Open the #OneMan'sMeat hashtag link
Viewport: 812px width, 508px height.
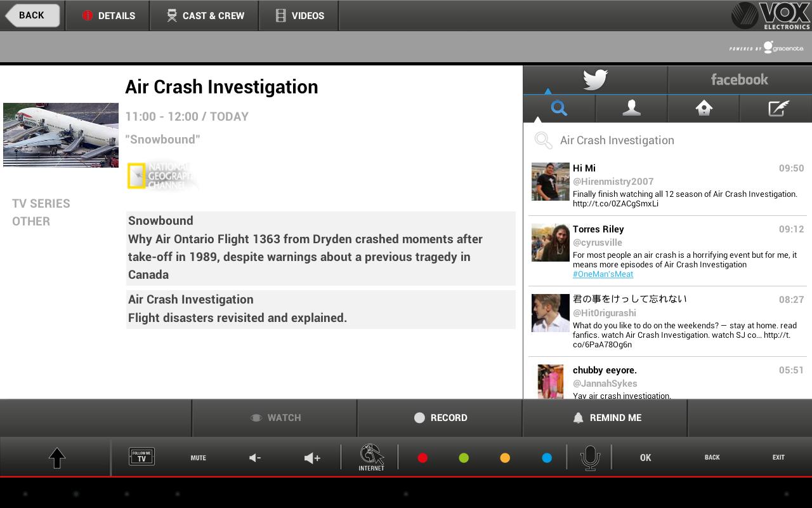[603, 274]
